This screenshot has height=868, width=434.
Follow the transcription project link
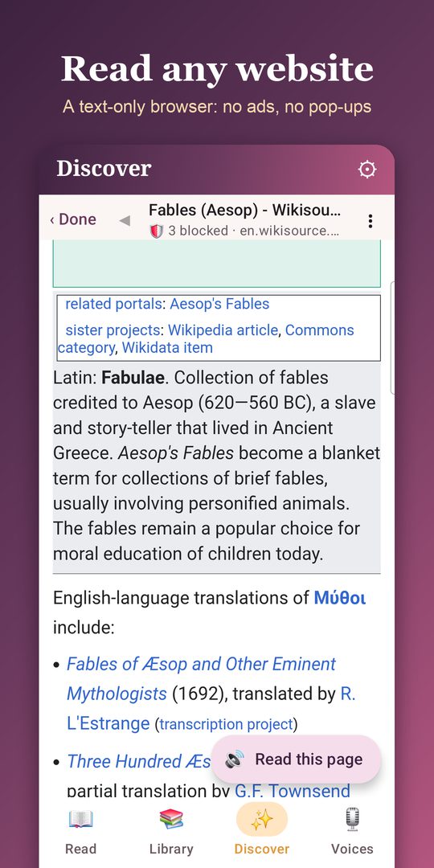[x=226, y=724]
